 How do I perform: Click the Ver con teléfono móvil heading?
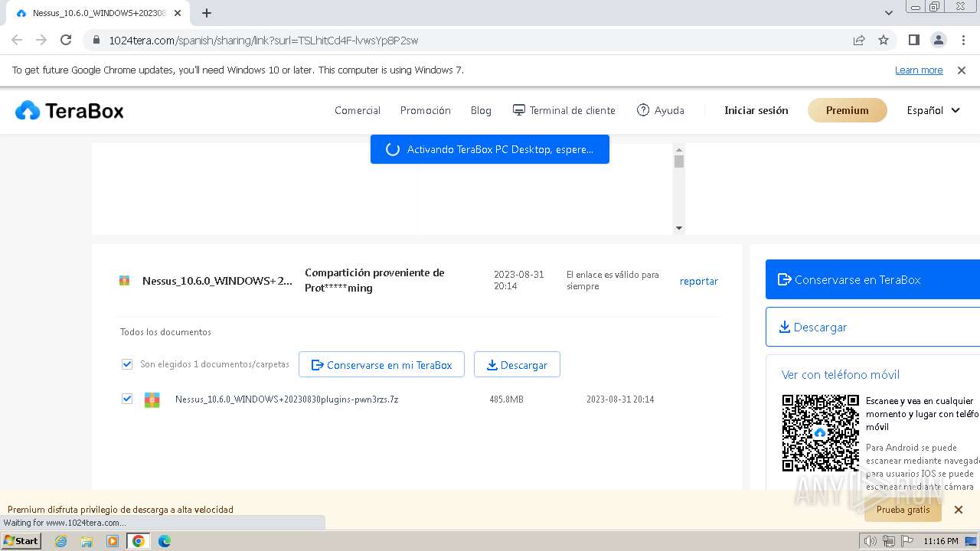(x=841, y=374)
